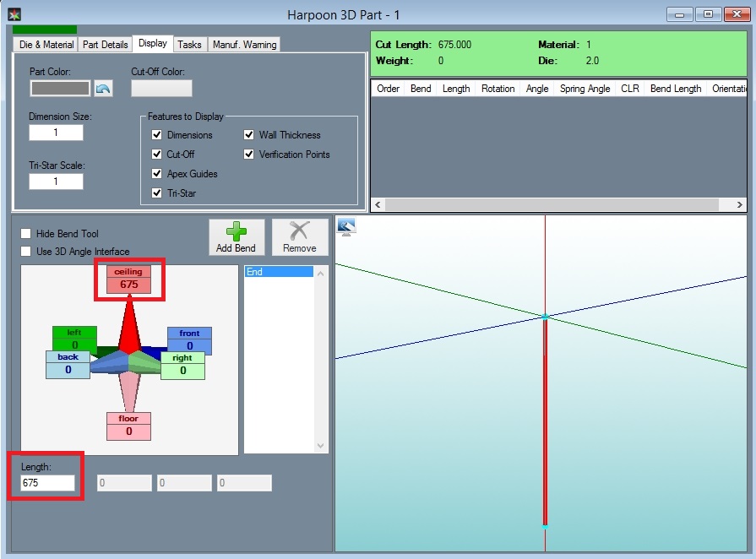Click the Length input field showing 675

point(48,483)
